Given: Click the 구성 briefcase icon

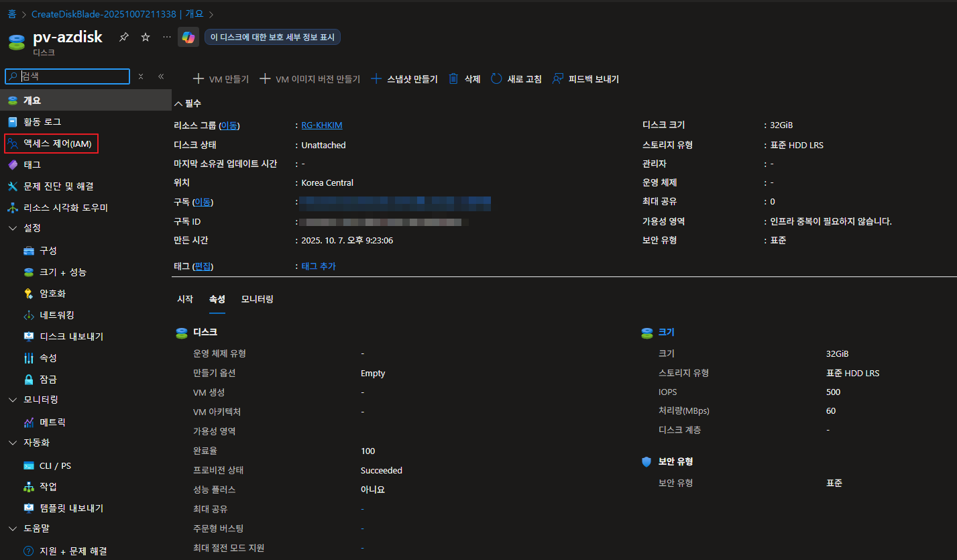Looking at the screenshot, I should pos(29,251).
